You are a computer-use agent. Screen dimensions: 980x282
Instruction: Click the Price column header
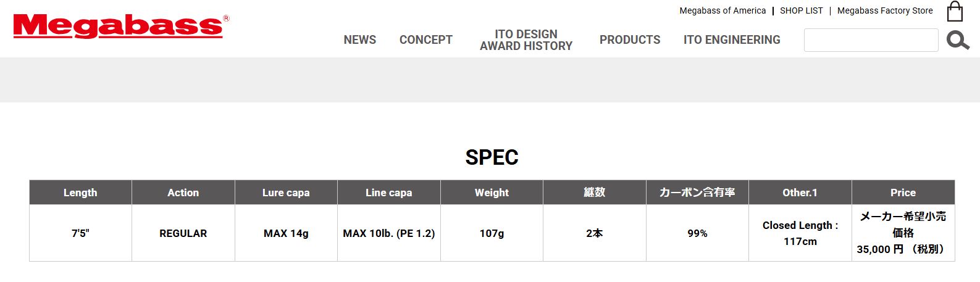(x=903, y=193)
